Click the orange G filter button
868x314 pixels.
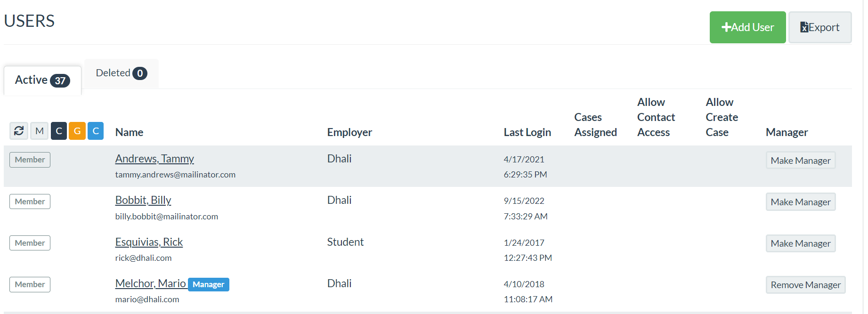[x=77, y=131]
